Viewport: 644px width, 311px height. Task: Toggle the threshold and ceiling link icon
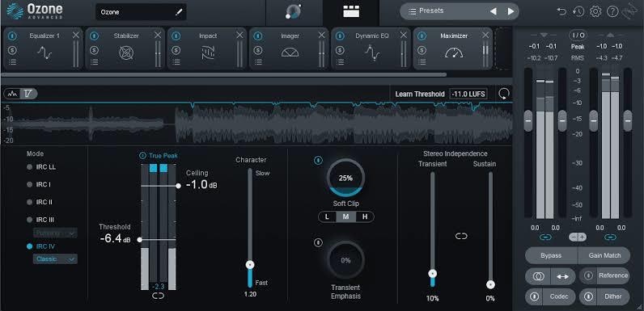[158, 296]
